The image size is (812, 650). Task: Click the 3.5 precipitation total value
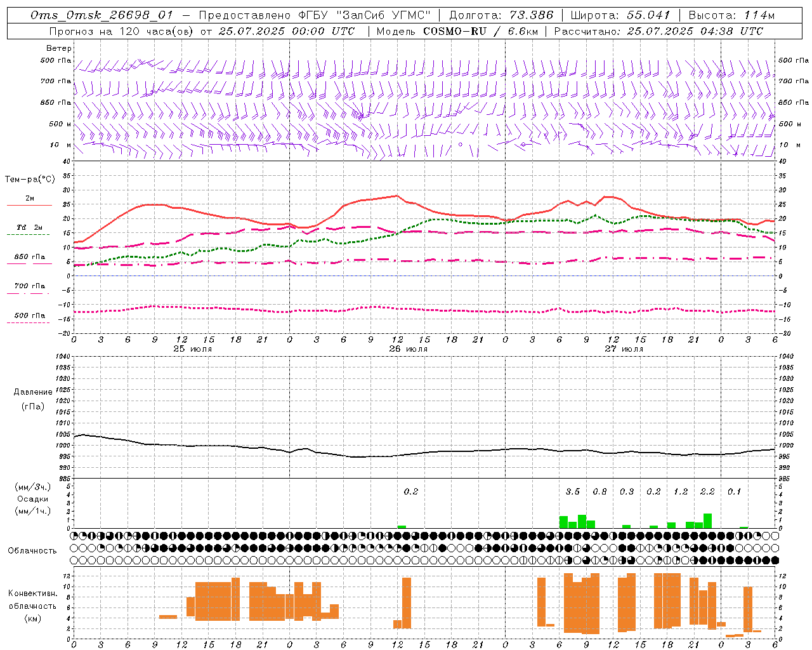click(573, 492)
